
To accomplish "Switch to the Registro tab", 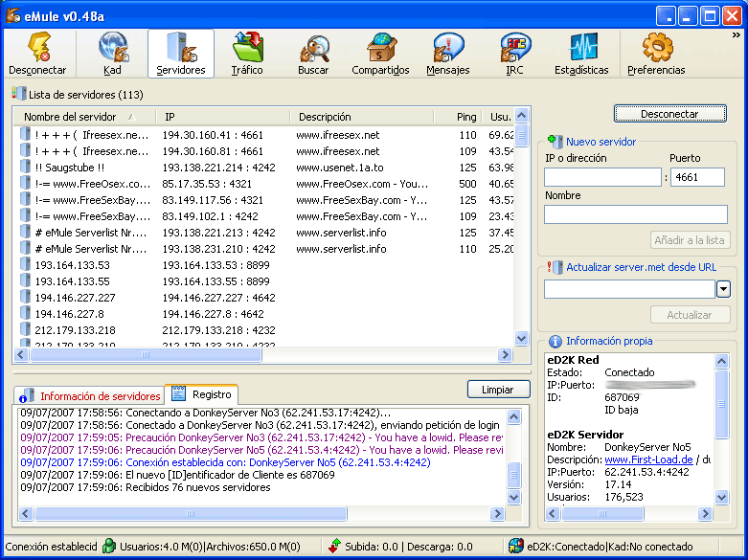I will [x=201, y=394].
